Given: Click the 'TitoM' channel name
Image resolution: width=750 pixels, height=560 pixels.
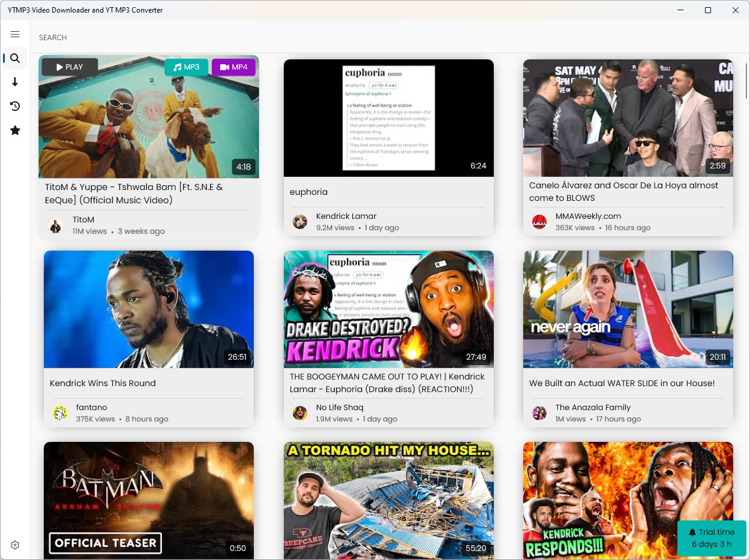Looking at the screenshot, I should (x=83, y=219).
